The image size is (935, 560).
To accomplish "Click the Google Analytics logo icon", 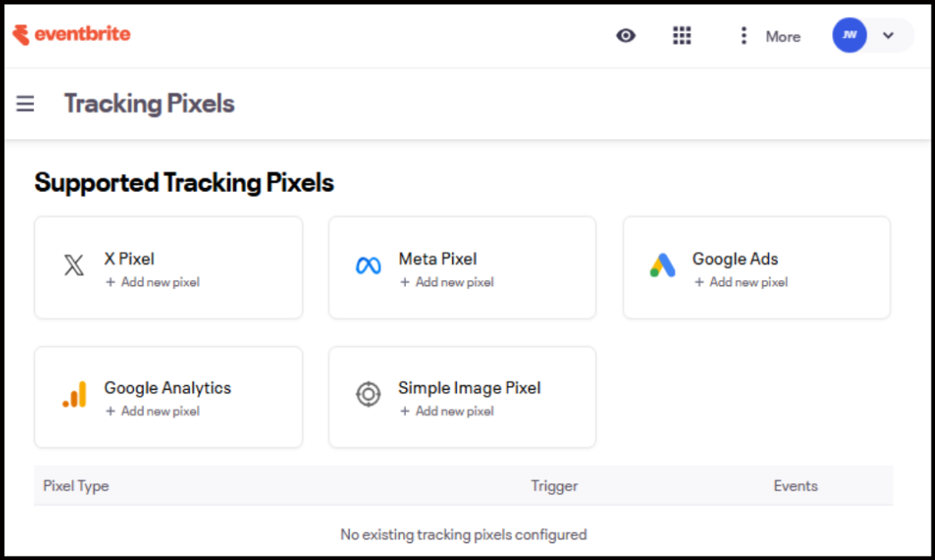I will click(x=74, y=395).
